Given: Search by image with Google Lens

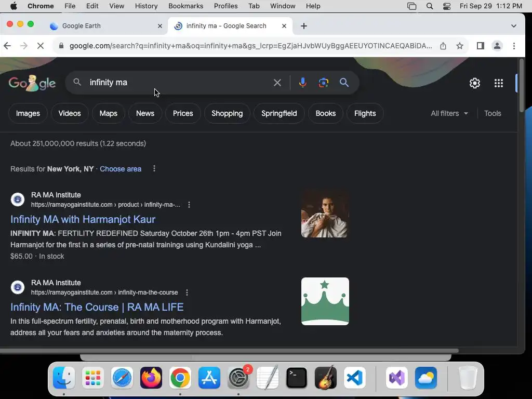Looking at the screenshot, I should (x=323, y=83).
